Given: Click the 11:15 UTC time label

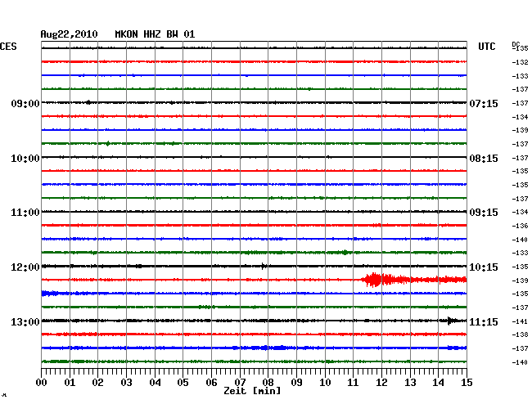Looking at the screenshot, I should coord(484,321).
